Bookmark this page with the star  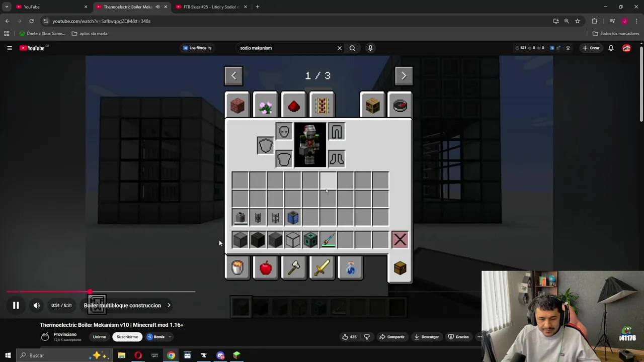pyautogui.click(x=578, y=21)
